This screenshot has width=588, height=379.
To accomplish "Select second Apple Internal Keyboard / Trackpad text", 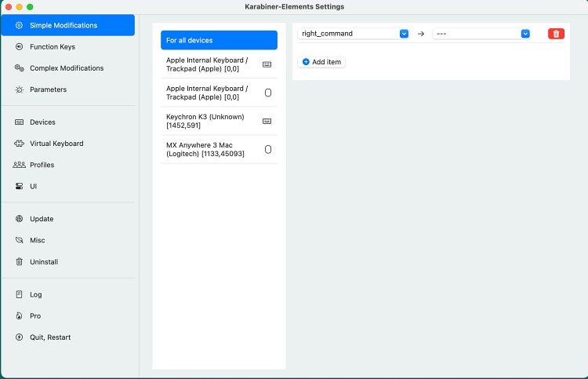I will pyautogui.click(x=207, y=93).
